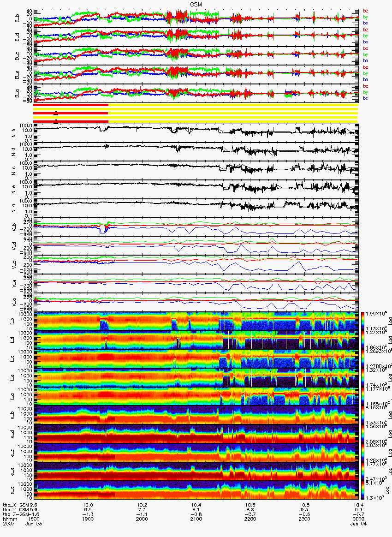Click the B_a axis label
The height and width of the screenshot is (537, 392).
tap(17, 94)
